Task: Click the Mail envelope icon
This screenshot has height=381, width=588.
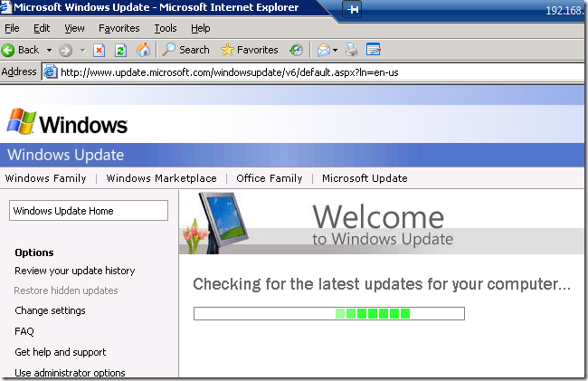Action: [x=324, y=50]
